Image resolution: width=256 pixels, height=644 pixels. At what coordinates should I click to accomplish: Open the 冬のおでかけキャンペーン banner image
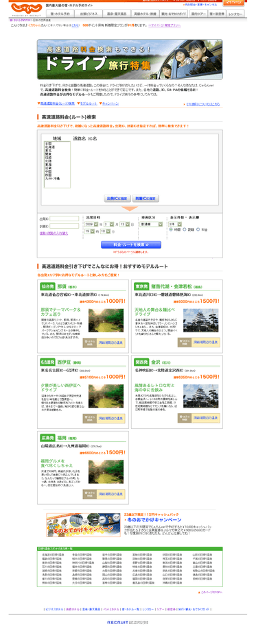click(x=84, y=525)
